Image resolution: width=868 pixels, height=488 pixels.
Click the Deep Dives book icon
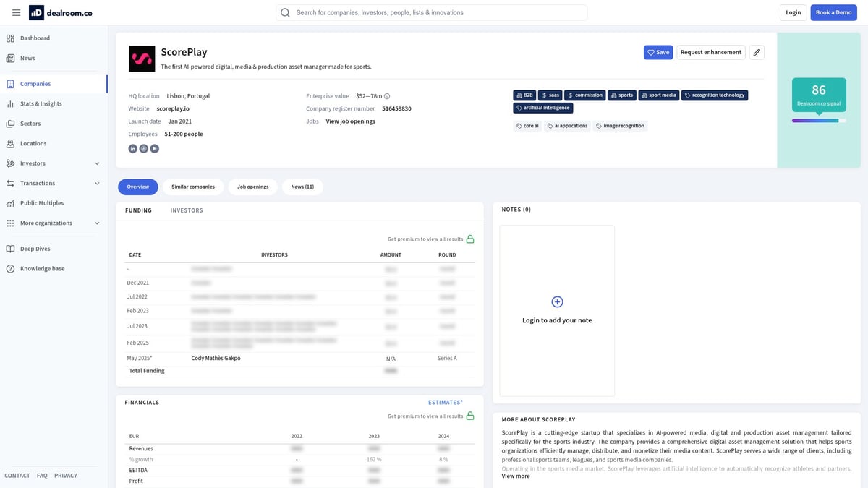(x=10, y=249)
